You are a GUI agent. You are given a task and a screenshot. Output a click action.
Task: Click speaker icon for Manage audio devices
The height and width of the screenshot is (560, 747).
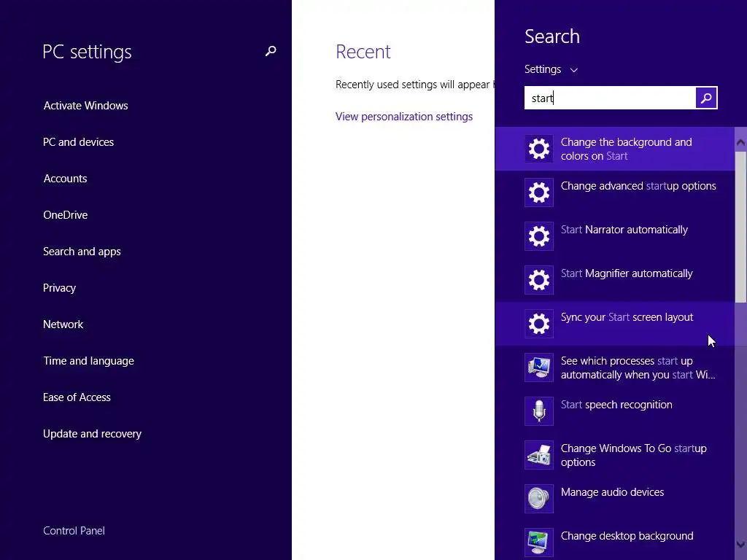coord(539,499)
